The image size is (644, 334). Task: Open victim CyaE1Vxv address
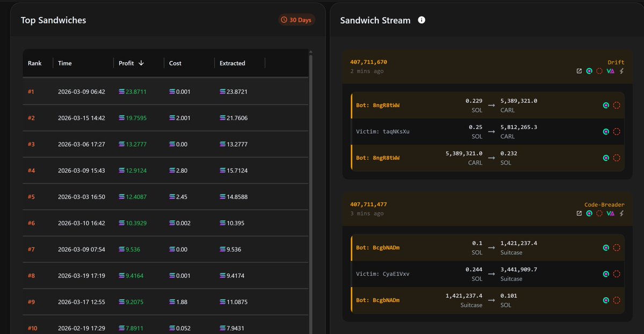coord(383,274)
